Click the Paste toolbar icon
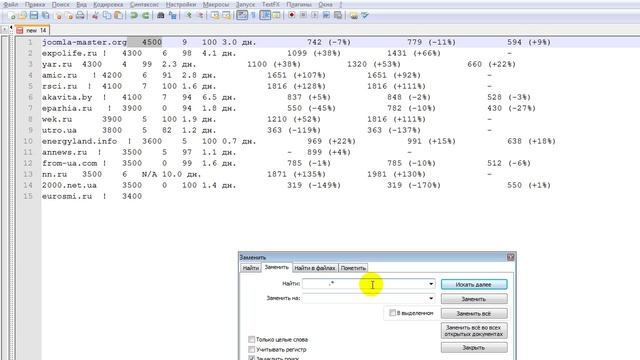 click(x=118, y=16)
